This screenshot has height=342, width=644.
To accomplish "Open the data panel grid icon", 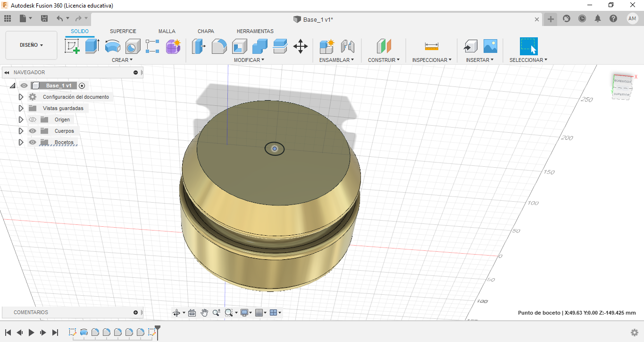I will (x=8, y=18).
